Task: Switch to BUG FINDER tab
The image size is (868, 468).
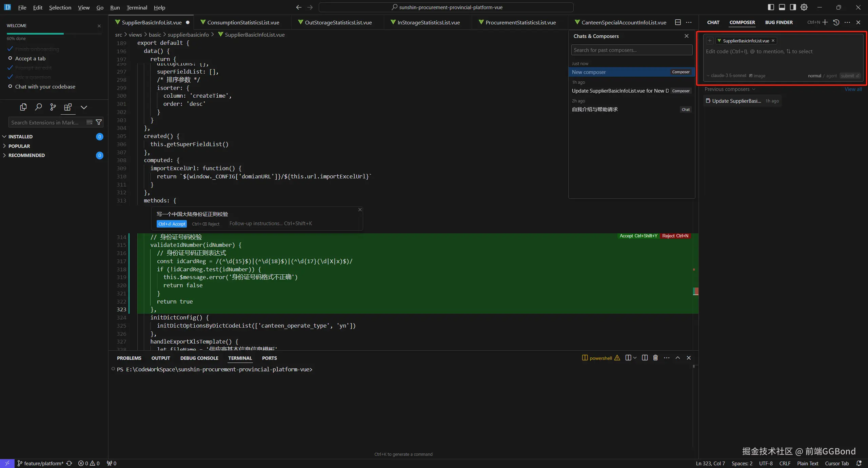Action: point(778,22)
